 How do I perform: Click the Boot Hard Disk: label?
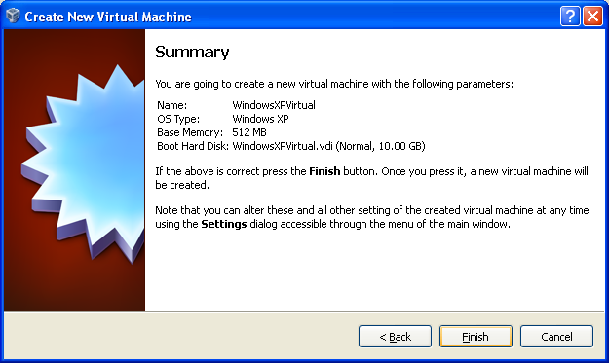pos(193,146)
